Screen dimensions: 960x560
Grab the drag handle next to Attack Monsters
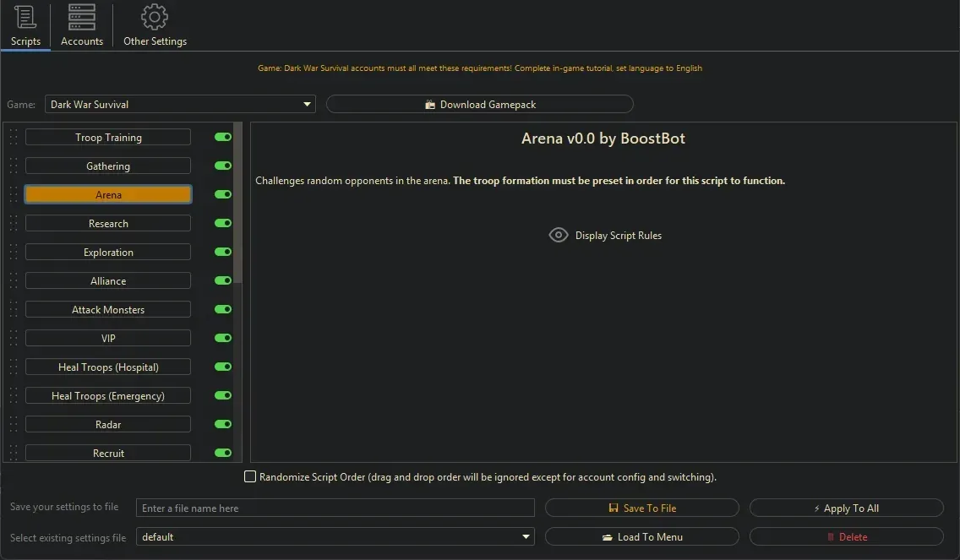coord(14,310)
